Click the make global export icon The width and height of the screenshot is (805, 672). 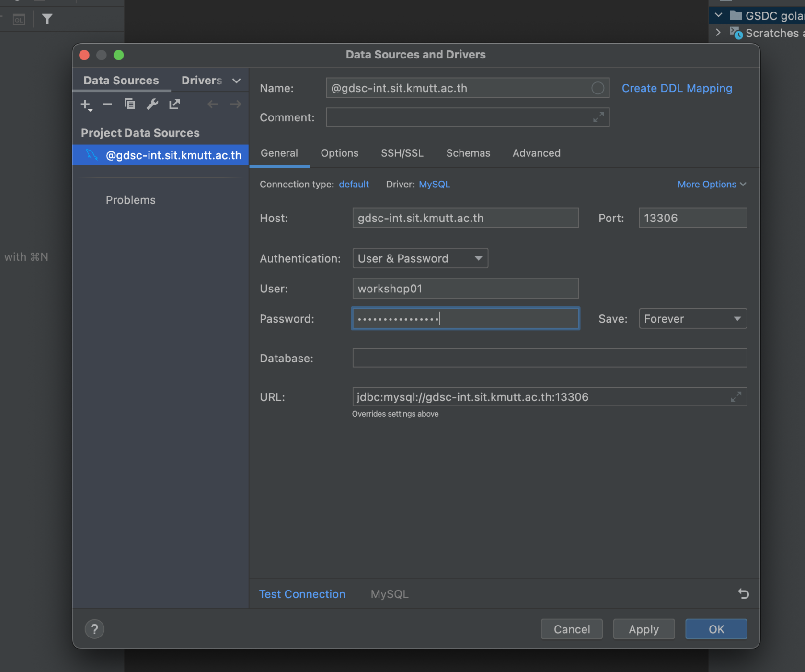point(174,104)
